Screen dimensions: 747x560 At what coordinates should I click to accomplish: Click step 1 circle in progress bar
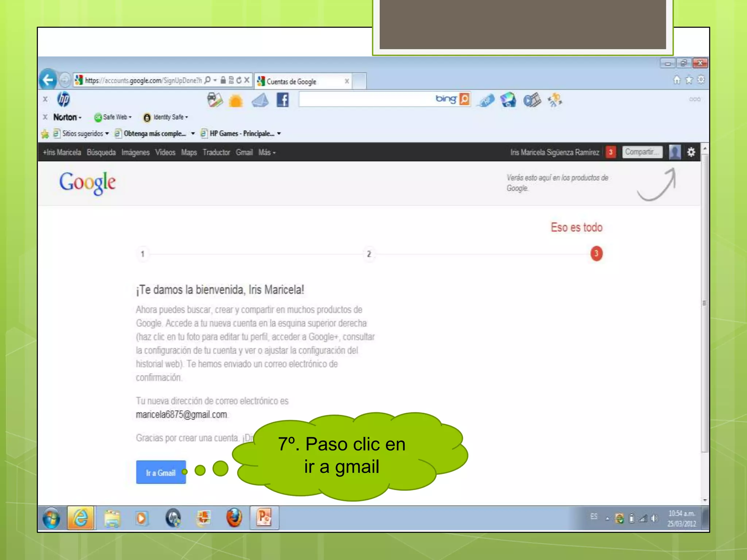coord(143,254)
